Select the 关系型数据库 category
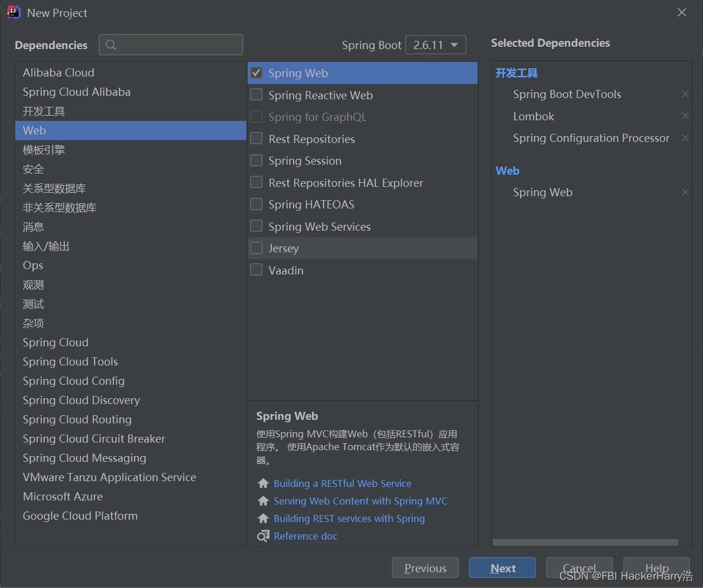703x588 pixels. pyautogui.click(x=54, y=189)
